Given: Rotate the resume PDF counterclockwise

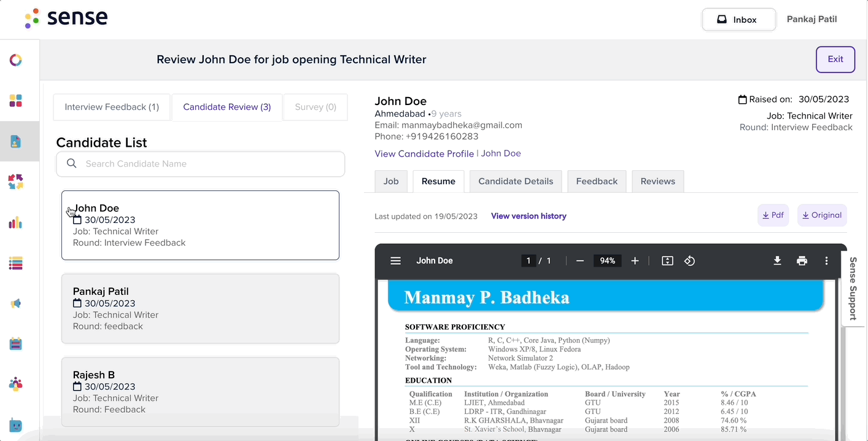Looking at the screenshot, I should pos(689,261).
